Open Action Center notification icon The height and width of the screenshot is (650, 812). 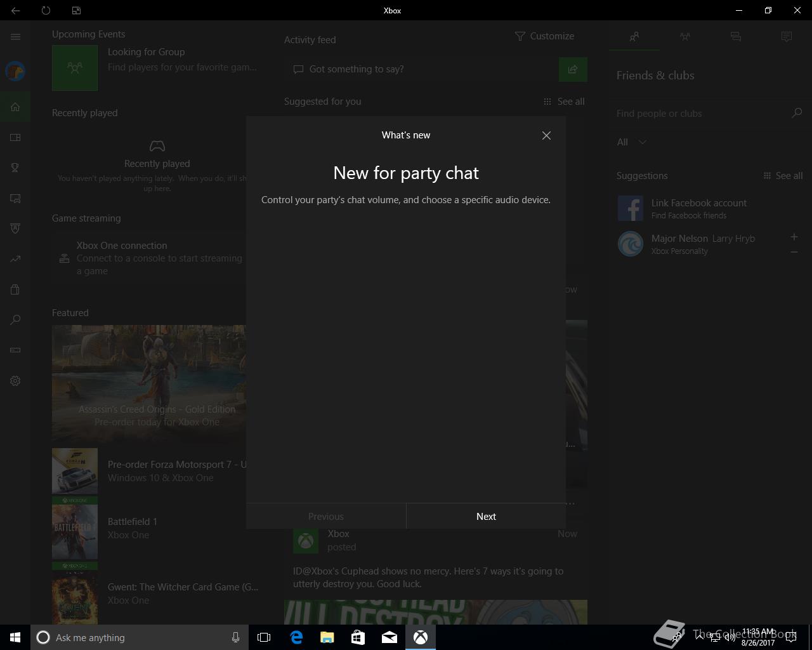[791, 637]
